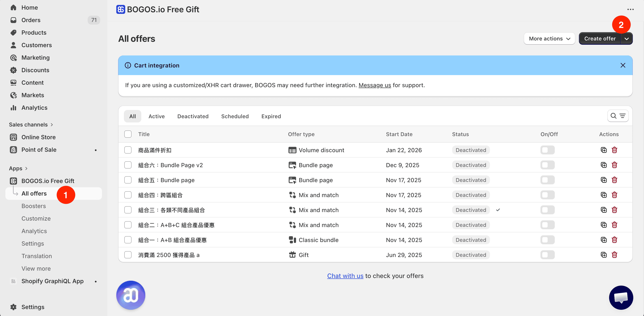Screen dimensions: 644x316
Task: Dismiss the Cart integration banner
Action: coord(623,65)
